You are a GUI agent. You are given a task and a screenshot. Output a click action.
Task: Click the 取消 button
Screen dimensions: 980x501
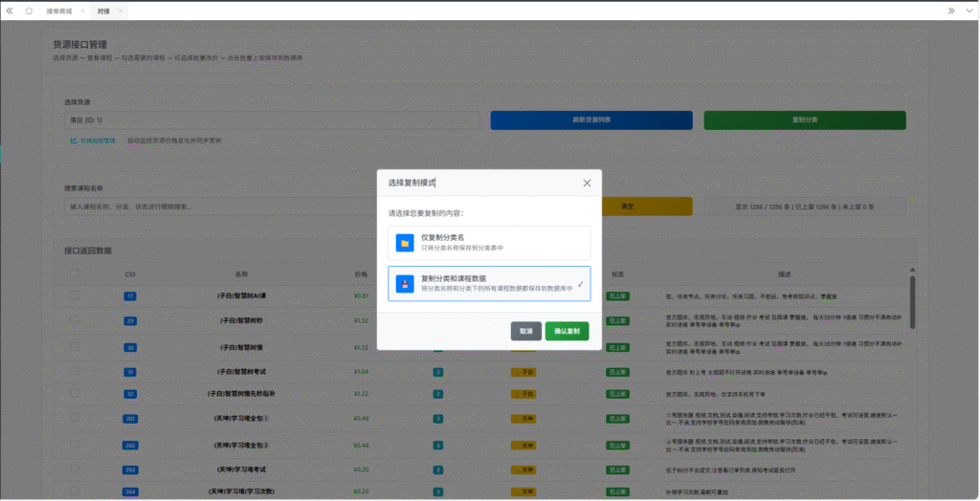[x=525, y=331]
